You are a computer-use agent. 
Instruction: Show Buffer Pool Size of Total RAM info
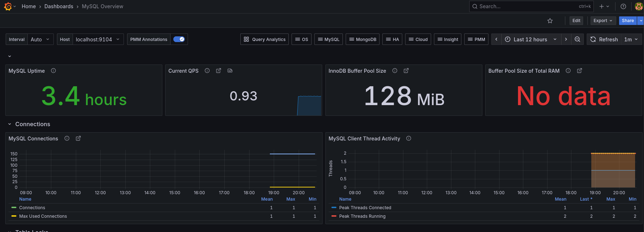click(568, 71)
